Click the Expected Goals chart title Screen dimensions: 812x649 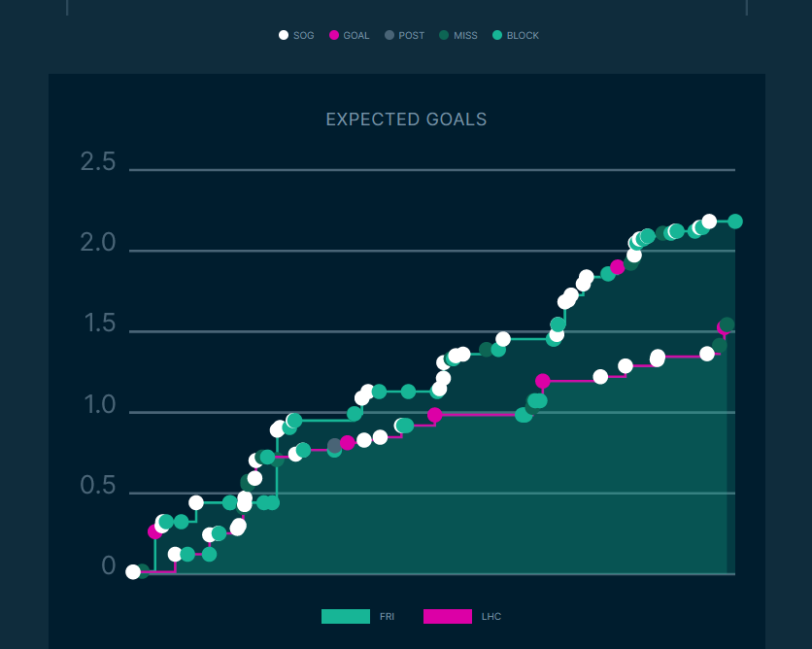pyautogui.click(x=406, y=120)
